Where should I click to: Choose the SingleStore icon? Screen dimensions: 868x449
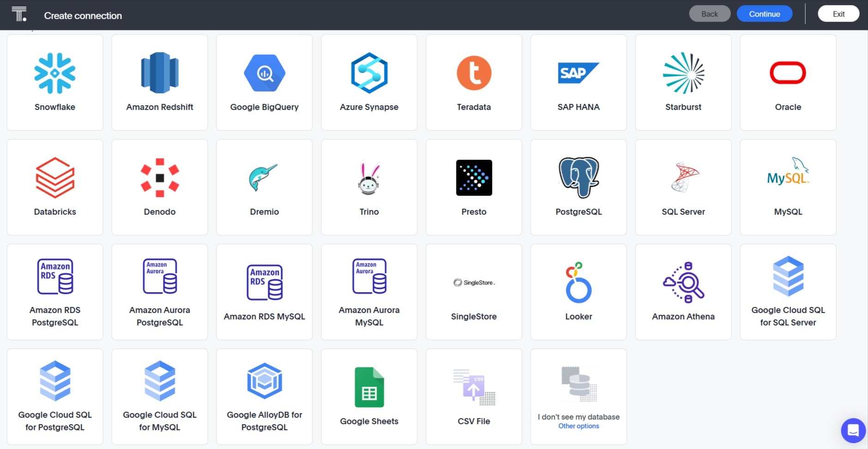point(474,282)
